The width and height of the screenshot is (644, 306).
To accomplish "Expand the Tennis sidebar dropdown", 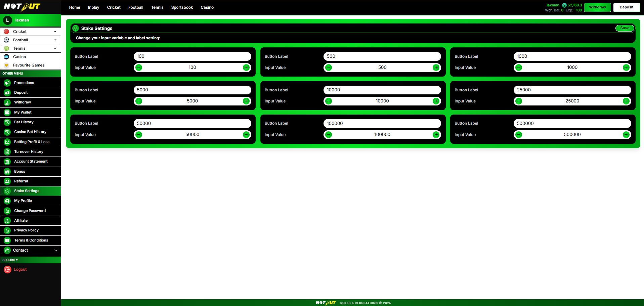I will [x=55, y=48].
